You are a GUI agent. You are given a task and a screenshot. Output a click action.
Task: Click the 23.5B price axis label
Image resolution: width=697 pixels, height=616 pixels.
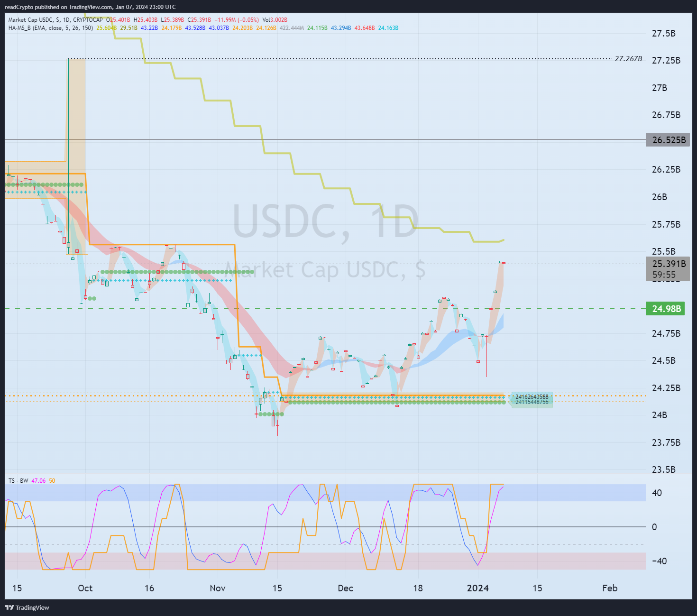(x=664, y=469)
